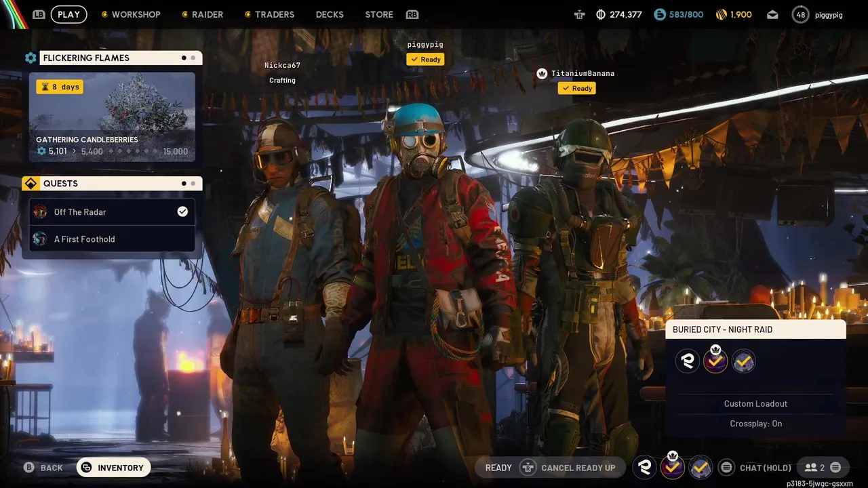Click the Cancel Ready Up controller icon
This screenshot has width=868, height=488.
tap(528, 468)
